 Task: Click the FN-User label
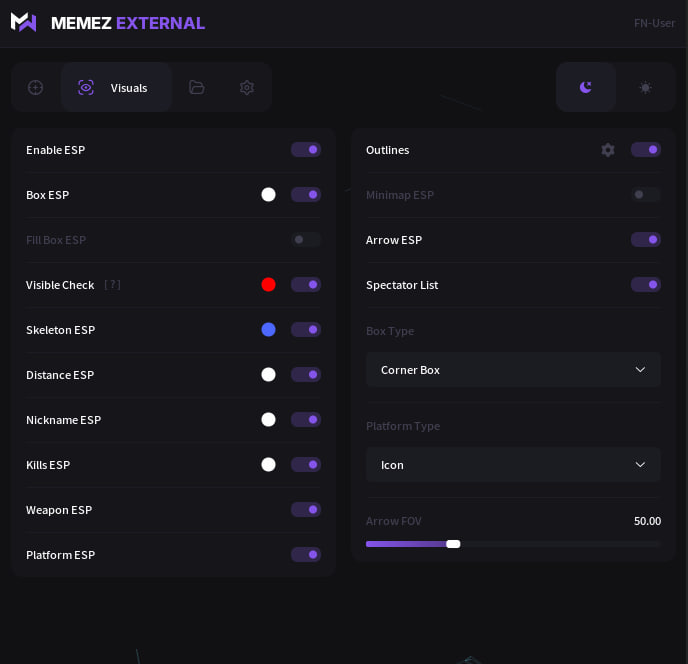654,23
